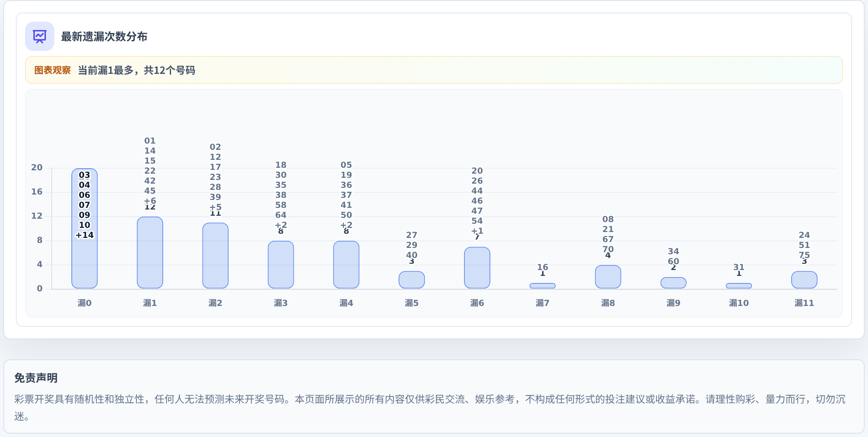Click the +5 label above the 漏2 bar
Viewport: 868px width, 437px height.
215,207
